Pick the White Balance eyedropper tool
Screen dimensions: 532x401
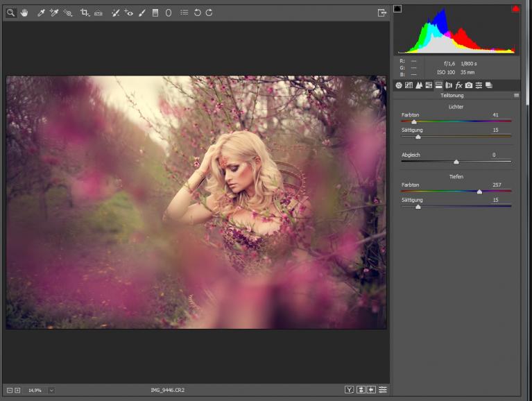coord(41,13)
